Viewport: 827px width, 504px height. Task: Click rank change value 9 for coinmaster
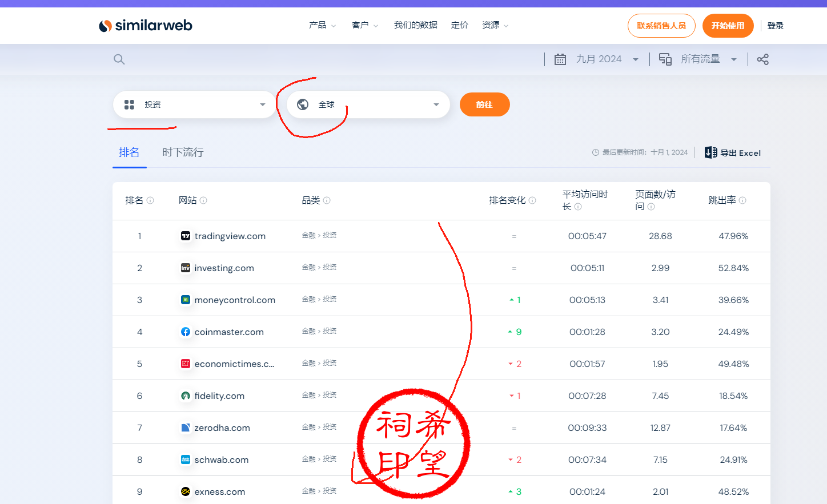[515, 332]
